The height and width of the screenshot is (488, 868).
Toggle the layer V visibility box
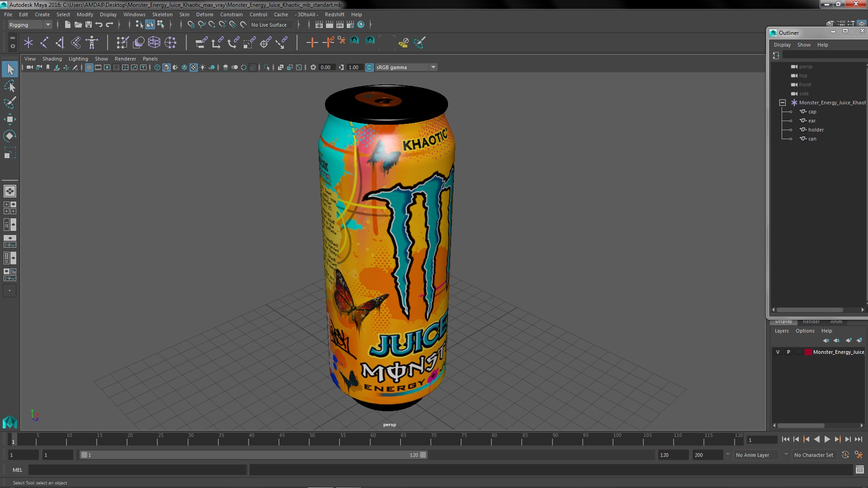(x=778, y=352)
